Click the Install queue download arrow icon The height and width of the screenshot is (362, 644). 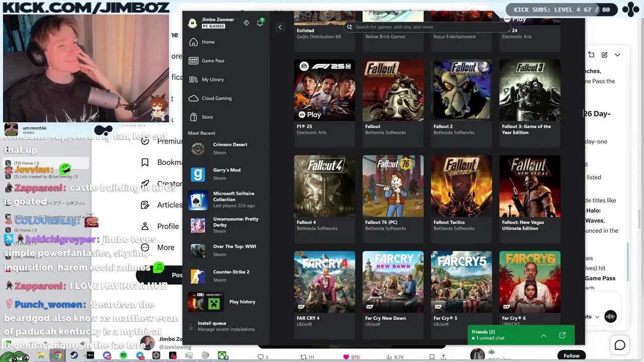191,326
